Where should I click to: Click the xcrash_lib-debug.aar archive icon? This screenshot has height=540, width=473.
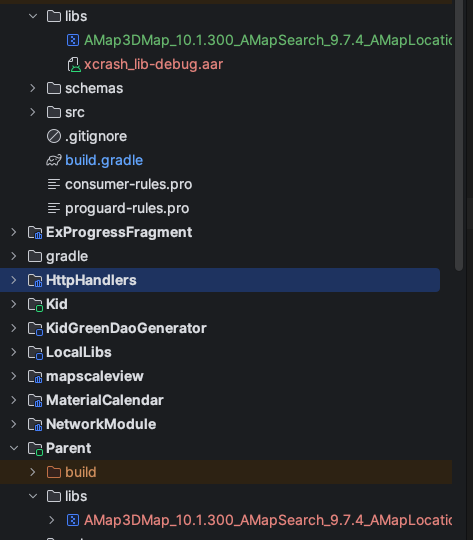pos(73,64)
